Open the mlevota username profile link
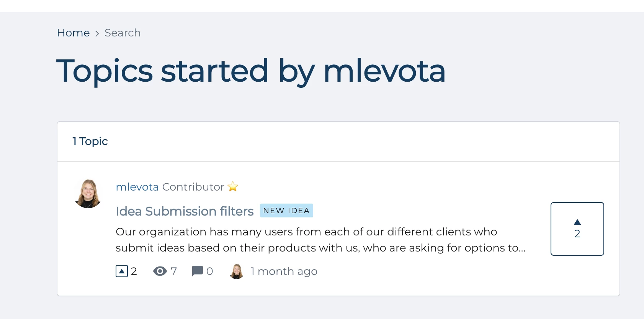Screen dimensions: 644x319 tap(137, 187)
